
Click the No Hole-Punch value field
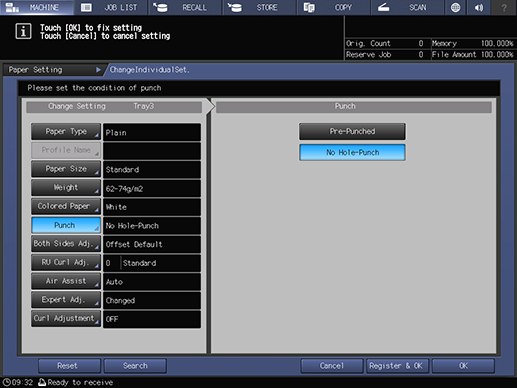point(152,226)
